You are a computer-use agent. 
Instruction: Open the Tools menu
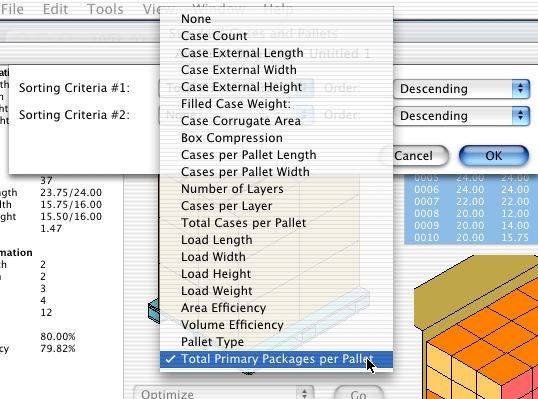click(x=105, y=9)
